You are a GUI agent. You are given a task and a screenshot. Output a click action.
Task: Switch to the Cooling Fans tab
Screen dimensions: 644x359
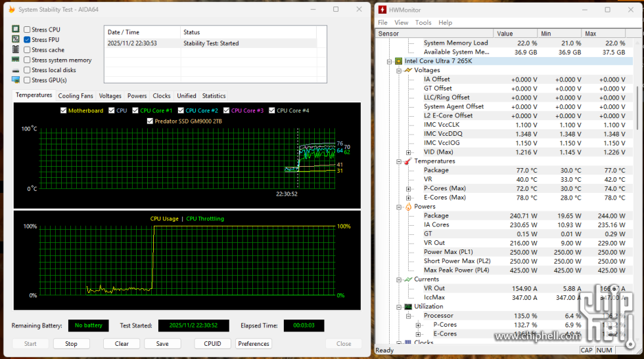[x=76, y=96]
